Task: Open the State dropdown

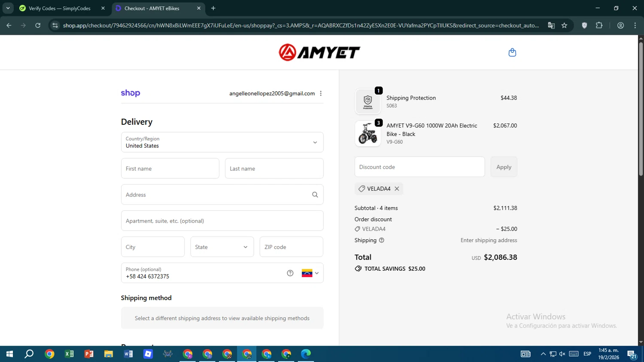Action: pyautogui.click(x=222, y=247)
